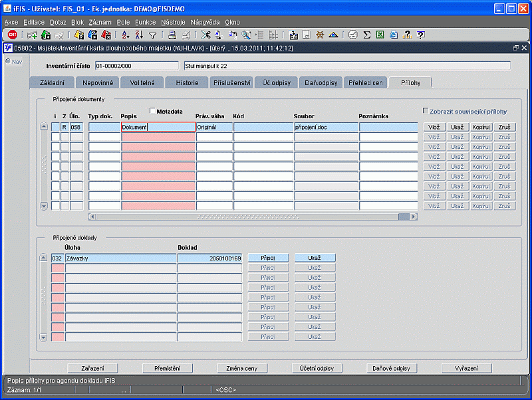Click the scissors cut icon
532x400 pixels.
click(x=205, y=35)
